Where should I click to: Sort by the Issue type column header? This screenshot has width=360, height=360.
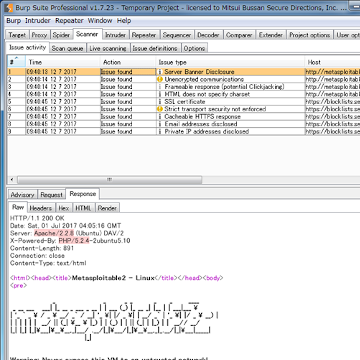[x=230, y=62]
